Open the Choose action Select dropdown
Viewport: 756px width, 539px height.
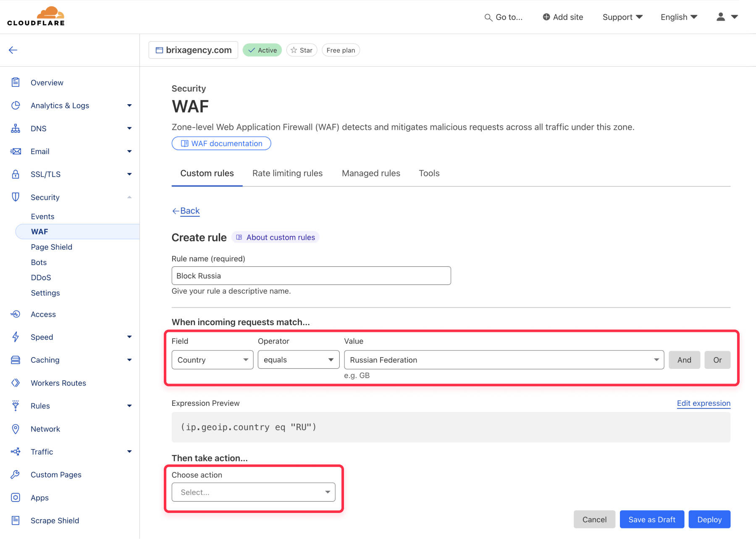tap(254, 492)
